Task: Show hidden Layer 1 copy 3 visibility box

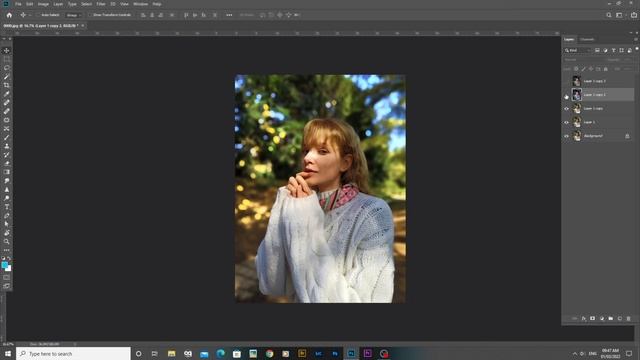Action: [x=567, y=81]
